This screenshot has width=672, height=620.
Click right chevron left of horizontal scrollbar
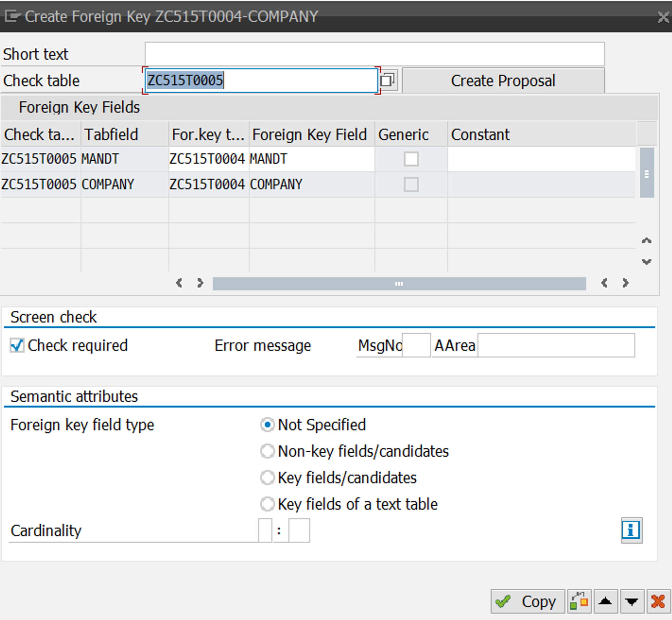200,283
